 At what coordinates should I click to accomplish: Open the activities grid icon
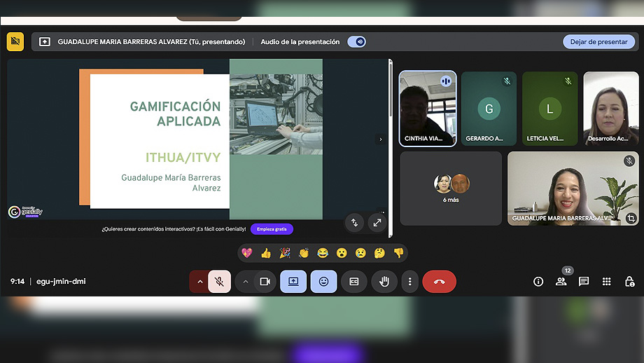(x=607, y=282)
